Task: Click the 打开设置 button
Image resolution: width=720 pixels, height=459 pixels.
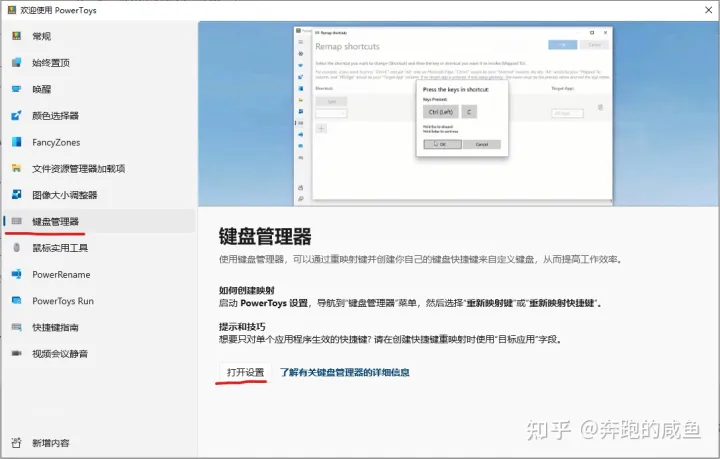Action: point(245,372)
